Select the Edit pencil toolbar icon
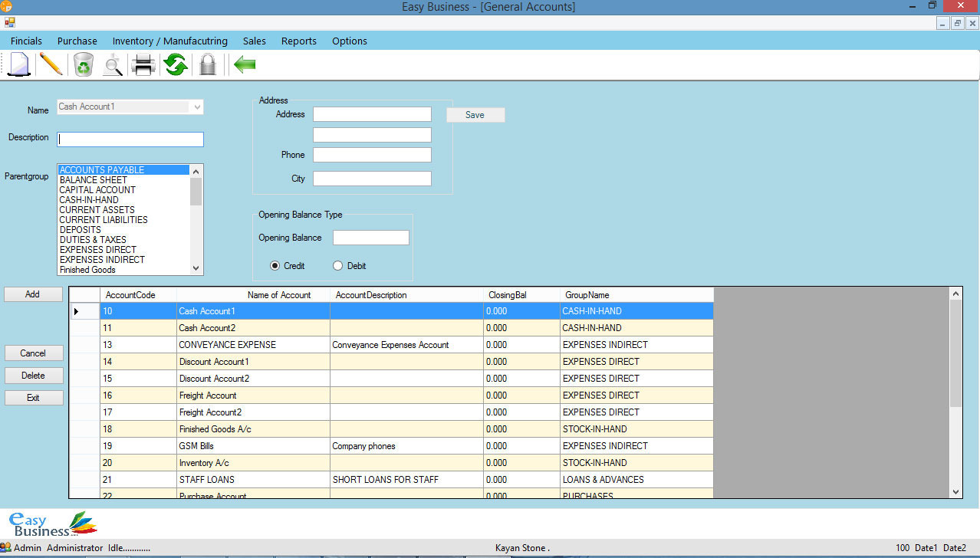 (x=51, y=64)
